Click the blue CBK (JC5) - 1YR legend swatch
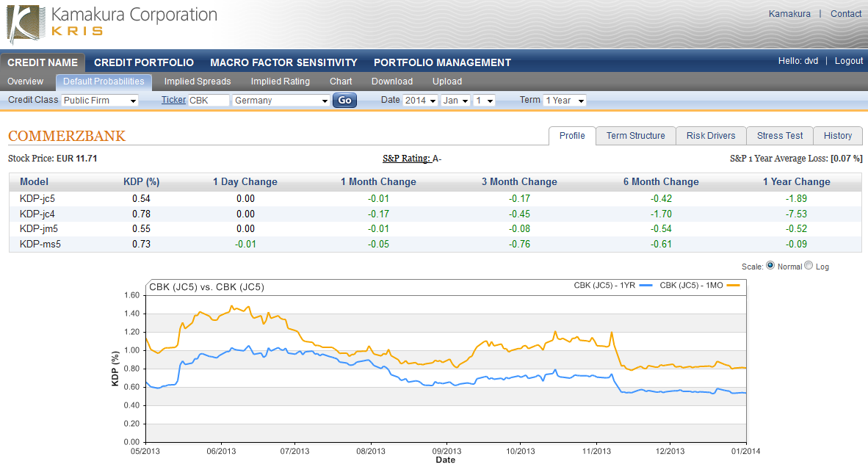868x467 pixels. (x=645, y=286)
